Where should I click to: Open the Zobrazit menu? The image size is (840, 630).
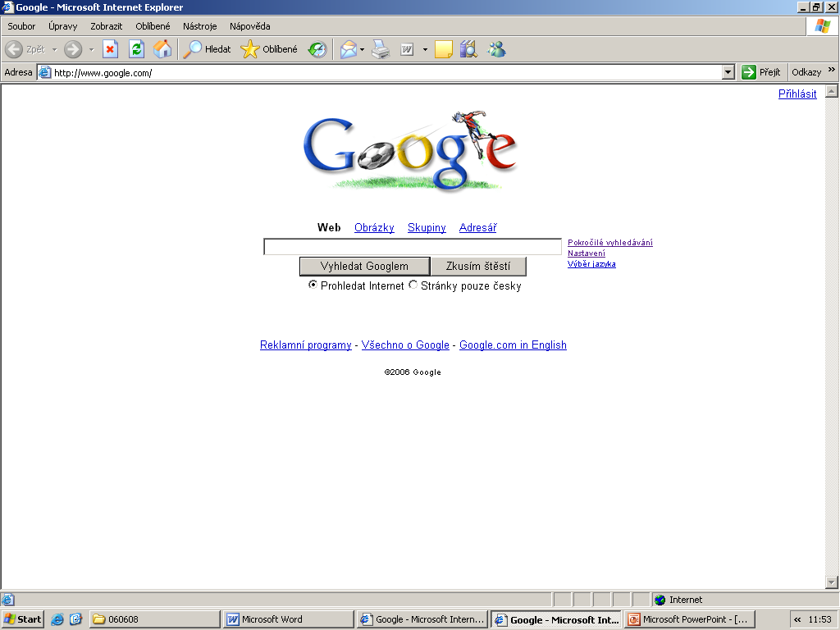[106, 26]
